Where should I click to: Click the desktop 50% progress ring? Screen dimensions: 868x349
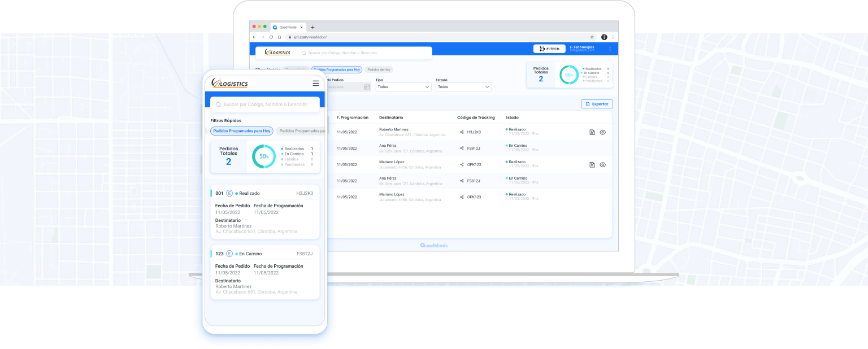[568, 75]
